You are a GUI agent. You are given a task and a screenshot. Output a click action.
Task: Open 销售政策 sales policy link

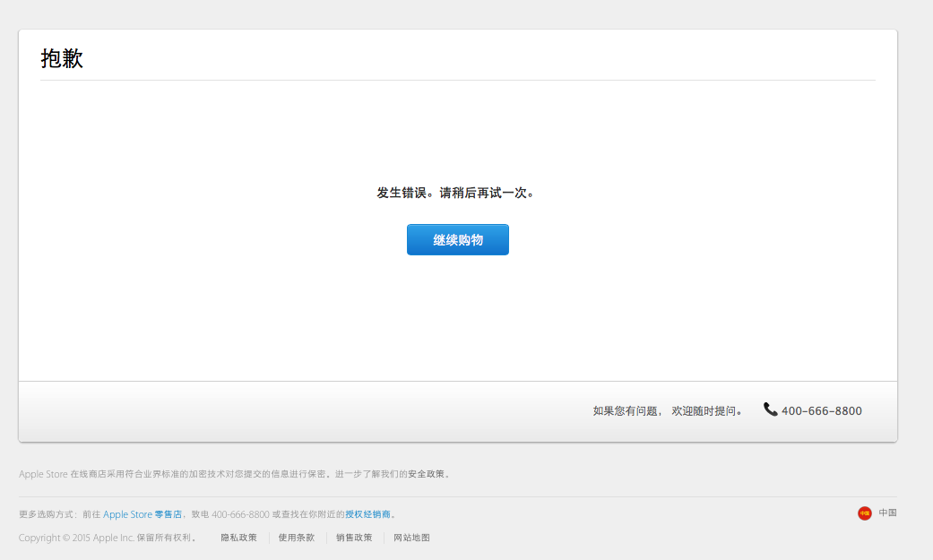point(354,538)
